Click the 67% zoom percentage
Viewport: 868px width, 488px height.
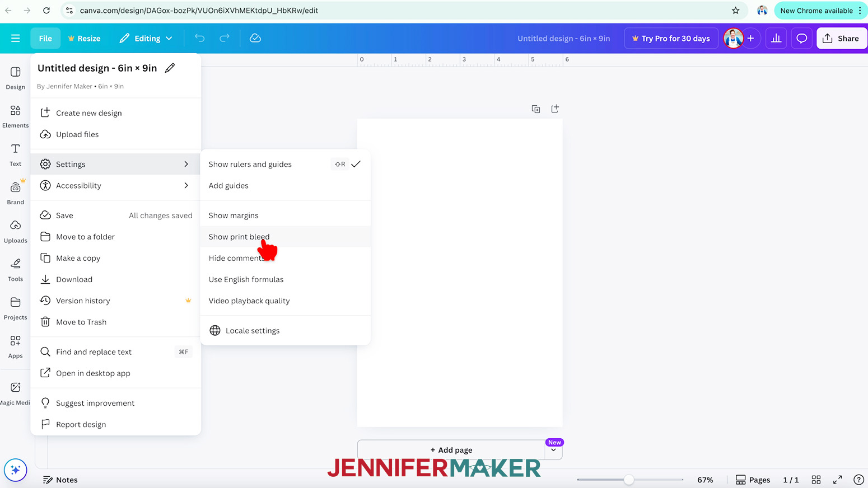pyautogui.click(x=705, y=480)
